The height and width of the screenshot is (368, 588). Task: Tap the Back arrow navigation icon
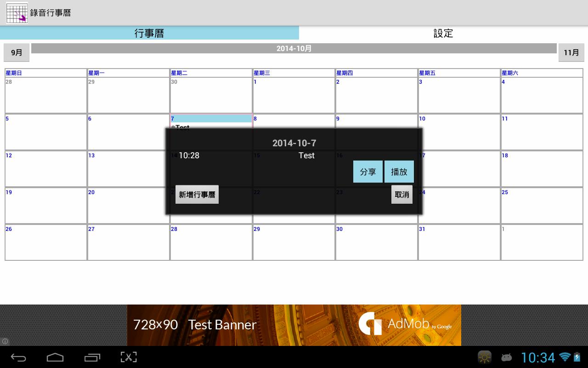click(18, 357)
